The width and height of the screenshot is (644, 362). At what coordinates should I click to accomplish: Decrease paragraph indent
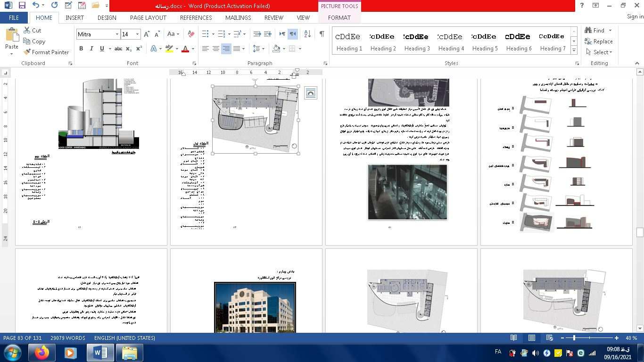[257, 34]
